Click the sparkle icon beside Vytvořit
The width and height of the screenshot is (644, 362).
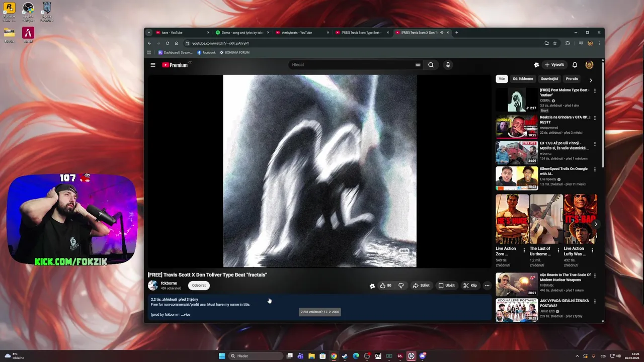pos(536,65)
